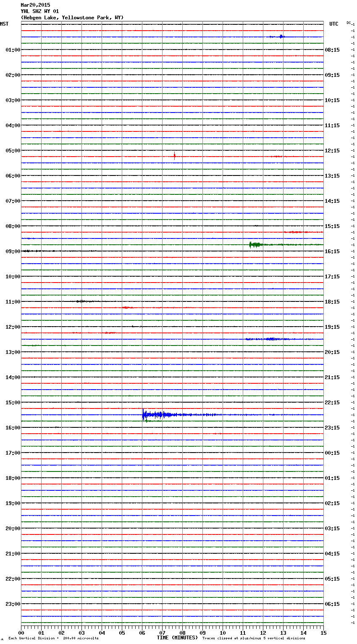Select the 00:15 UTC label
357x644 pixels.
332,453
